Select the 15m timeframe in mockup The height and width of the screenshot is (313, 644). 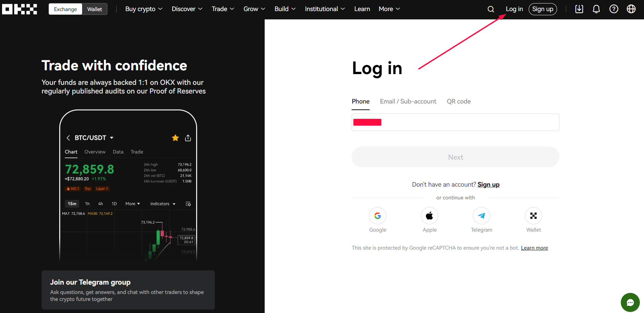point(72,204)
